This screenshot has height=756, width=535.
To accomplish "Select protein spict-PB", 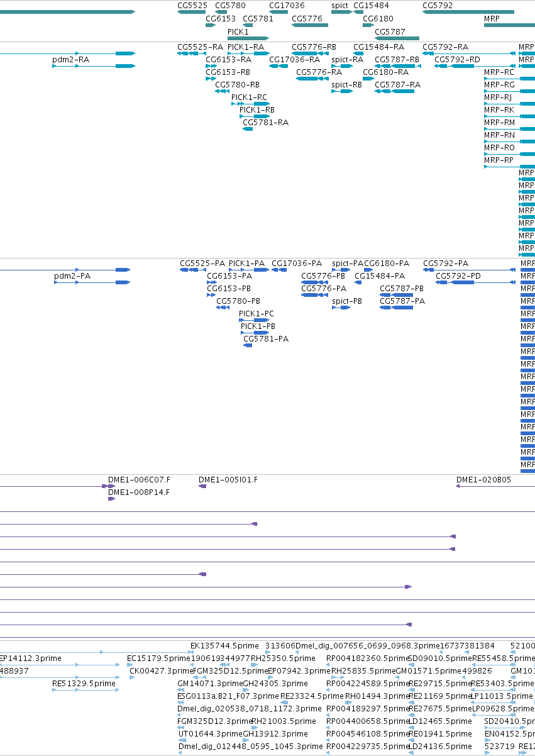I will 347,301.
